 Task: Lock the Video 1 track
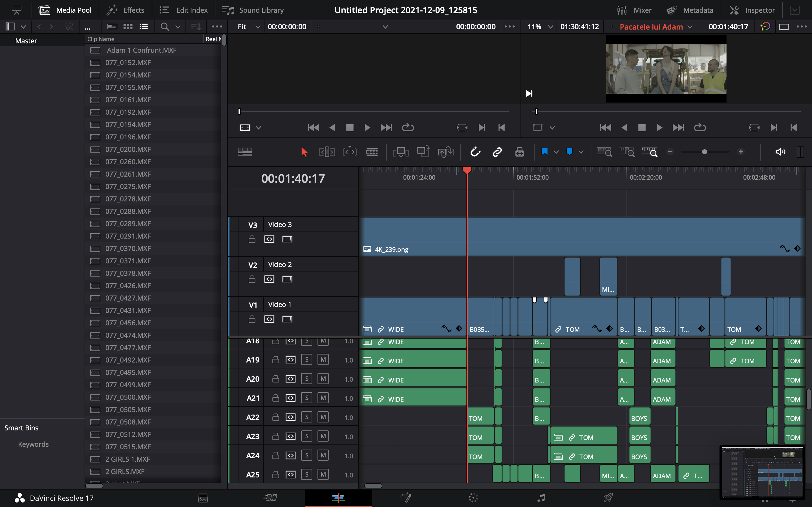(252, 319)
